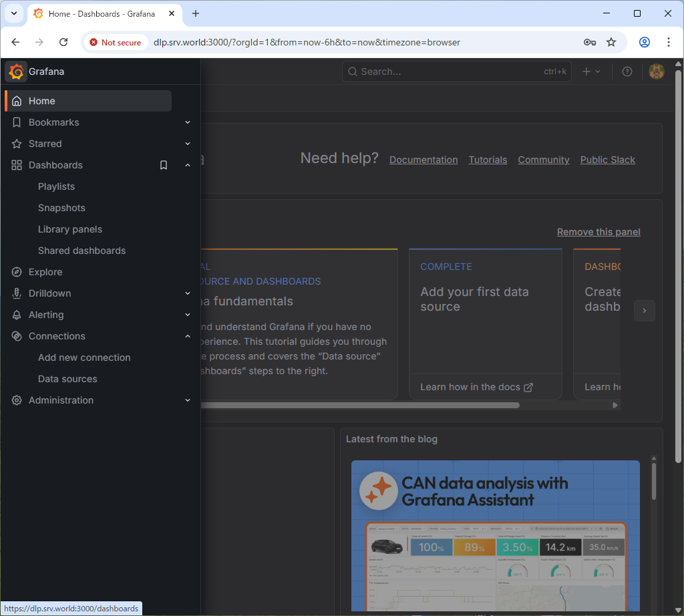The width and height of the screenshot is (684, 616).
Task: Open the Community link
Action: pos(544,160)
